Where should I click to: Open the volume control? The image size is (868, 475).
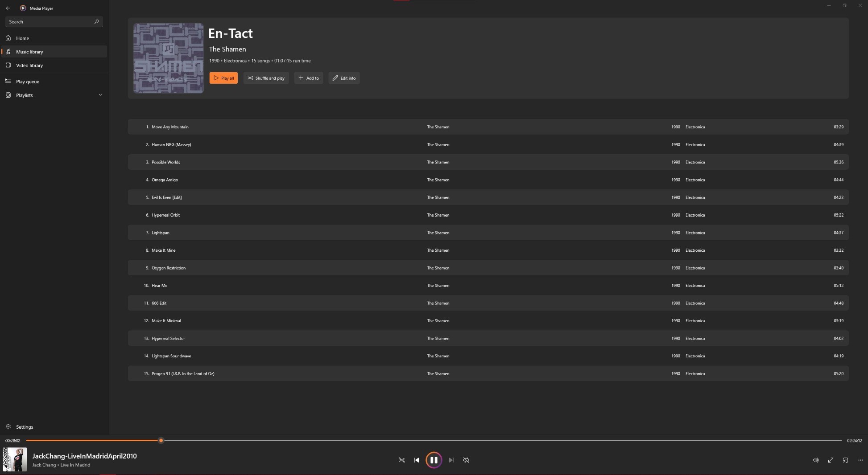pos(815,460)
